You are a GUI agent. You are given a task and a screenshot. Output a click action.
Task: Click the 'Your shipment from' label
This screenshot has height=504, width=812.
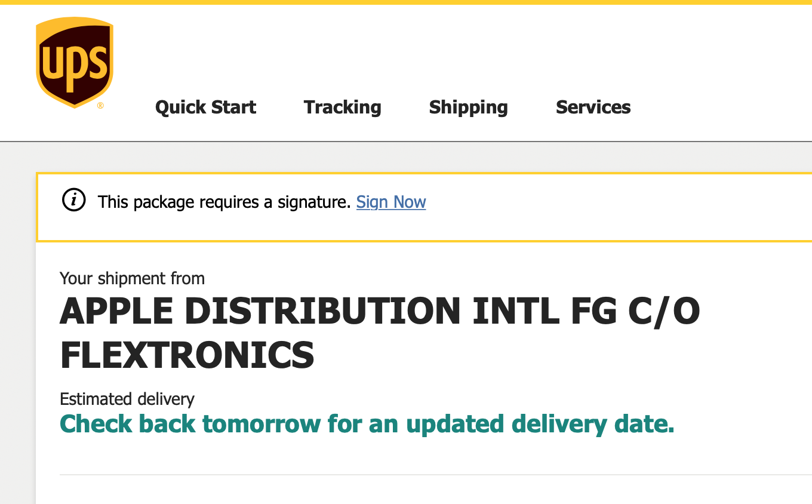132,278
